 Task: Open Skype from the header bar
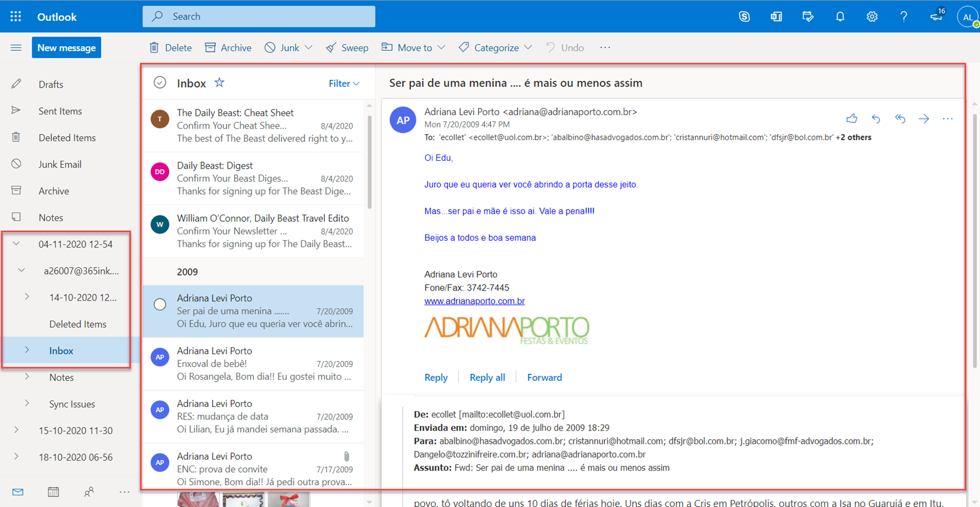coord(744,17)
